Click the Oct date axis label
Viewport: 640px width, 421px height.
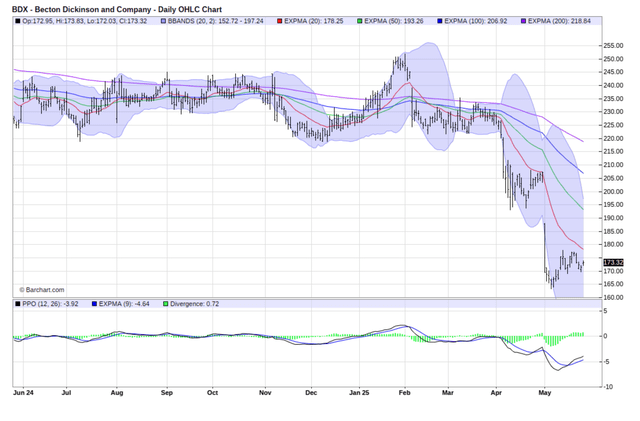212,393
